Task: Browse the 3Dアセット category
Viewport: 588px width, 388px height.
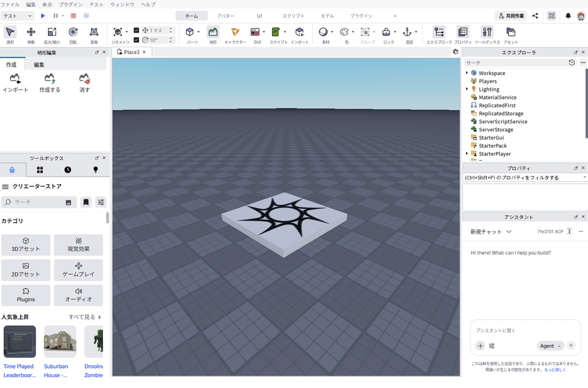Action: (x=25, y=244)
